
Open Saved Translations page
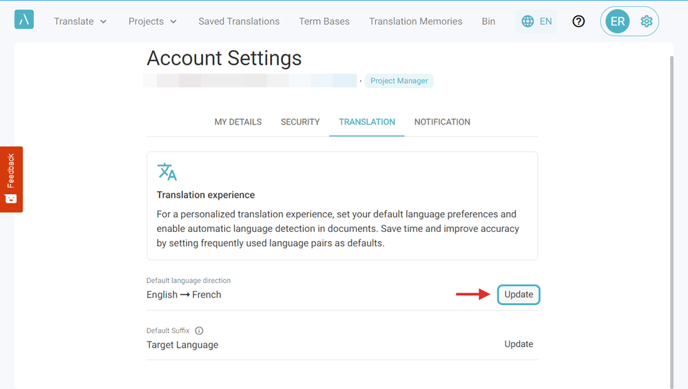(239, 21)
